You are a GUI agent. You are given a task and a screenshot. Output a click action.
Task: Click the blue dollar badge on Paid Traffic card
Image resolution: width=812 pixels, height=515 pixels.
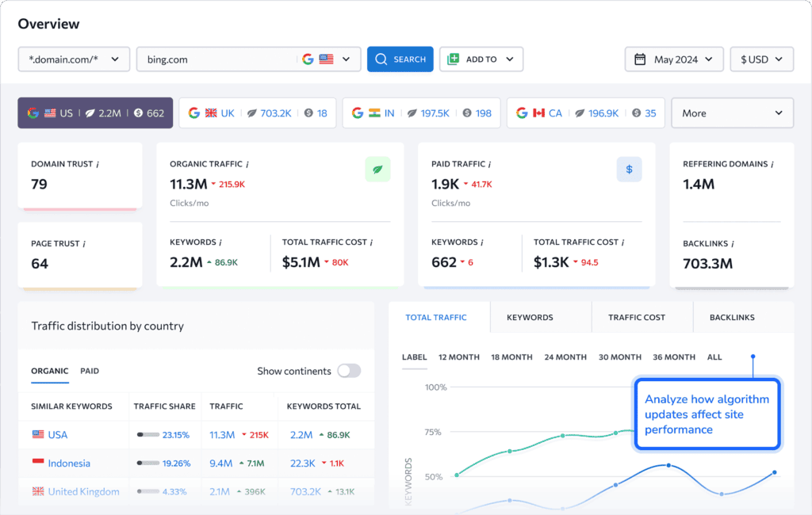[629, 169]
